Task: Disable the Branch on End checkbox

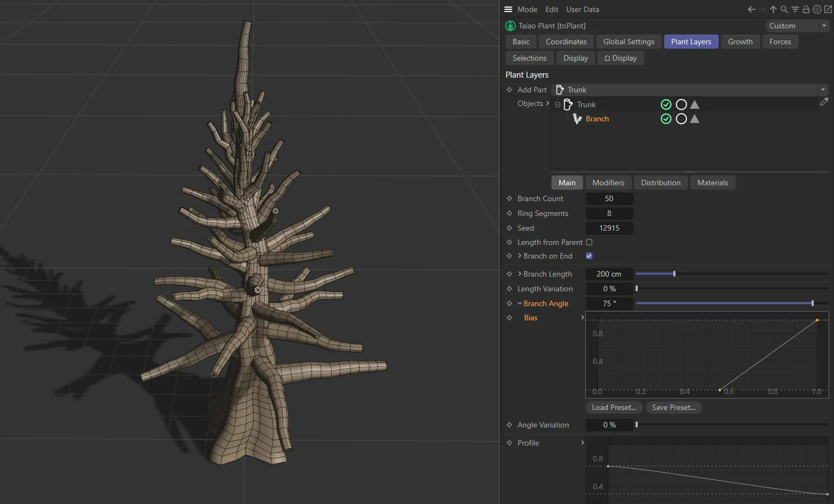Action: 589,256
